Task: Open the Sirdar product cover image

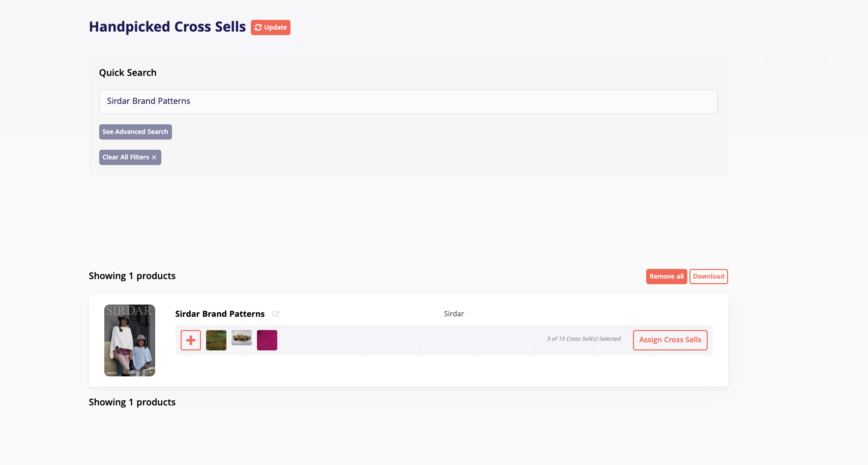Action: pos(130,340)
